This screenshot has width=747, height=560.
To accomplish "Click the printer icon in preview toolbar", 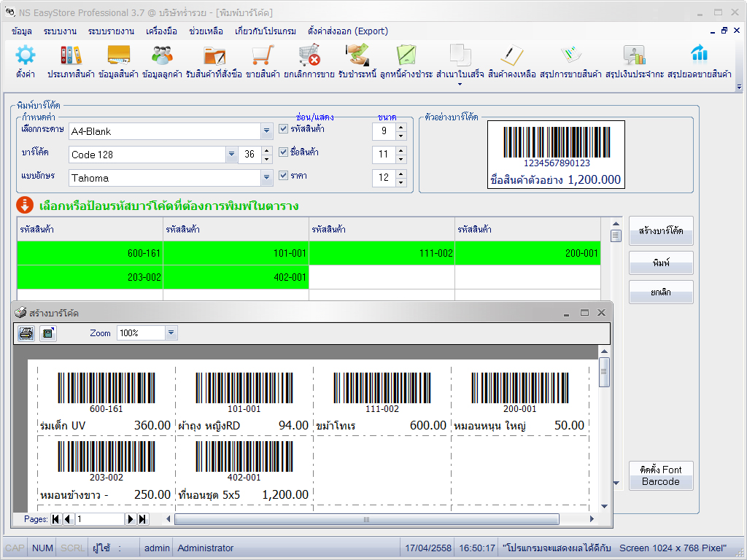I will (x=26, y=332).
